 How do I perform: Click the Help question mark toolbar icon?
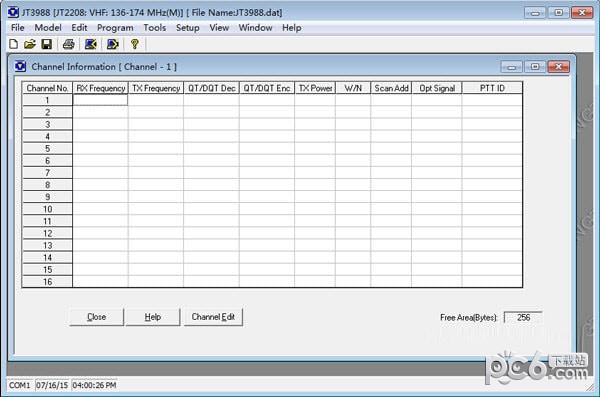[135, 44]
